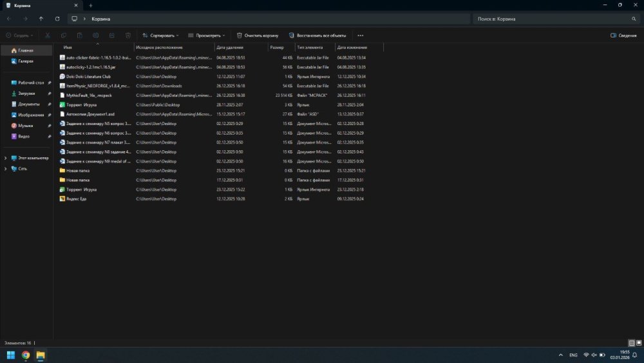Select the Корзина window tab
This screenshot has height=363, width=644.
(41, 6)
